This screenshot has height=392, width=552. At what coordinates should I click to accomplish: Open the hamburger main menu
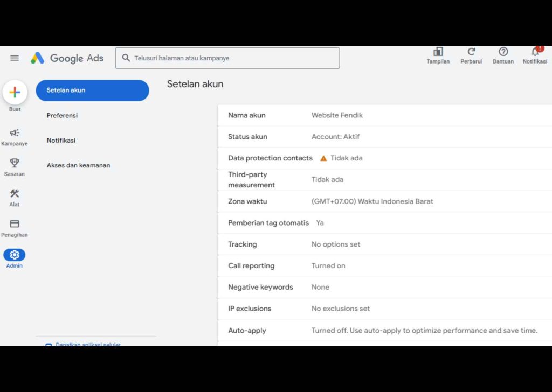tap(15, 58)
